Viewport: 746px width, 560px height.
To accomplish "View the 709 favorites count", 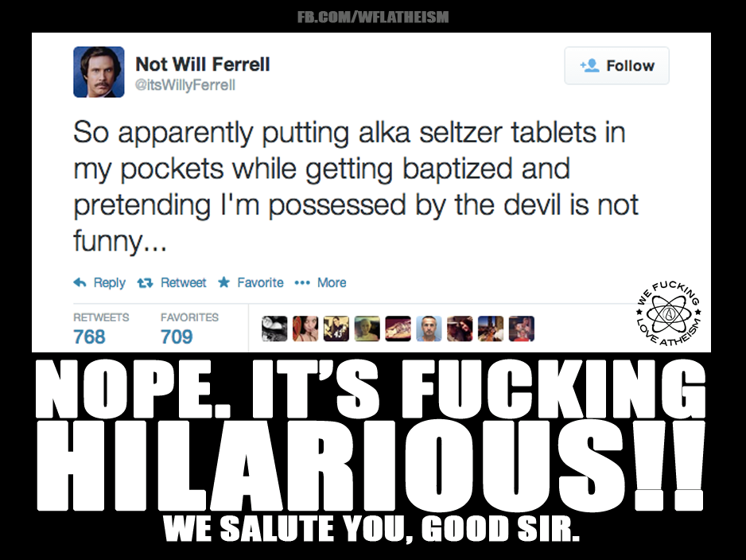I will click(177, 336).
